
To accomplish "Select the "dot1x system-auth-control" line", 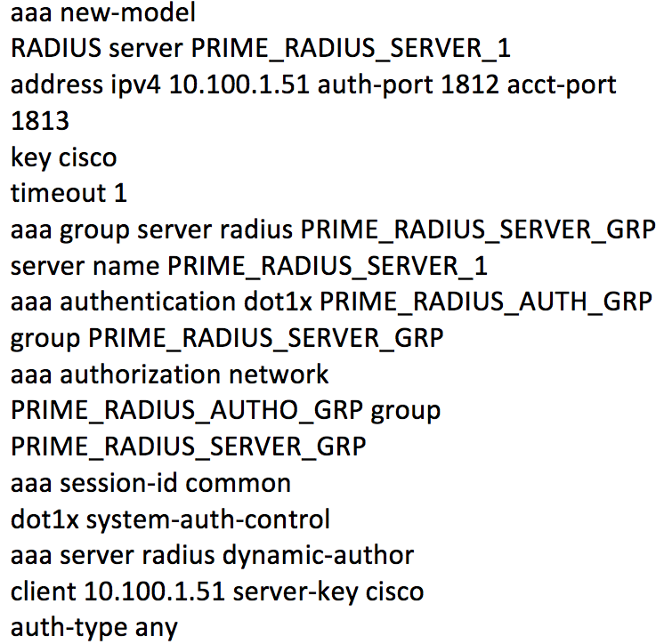I will click(170, 519).
